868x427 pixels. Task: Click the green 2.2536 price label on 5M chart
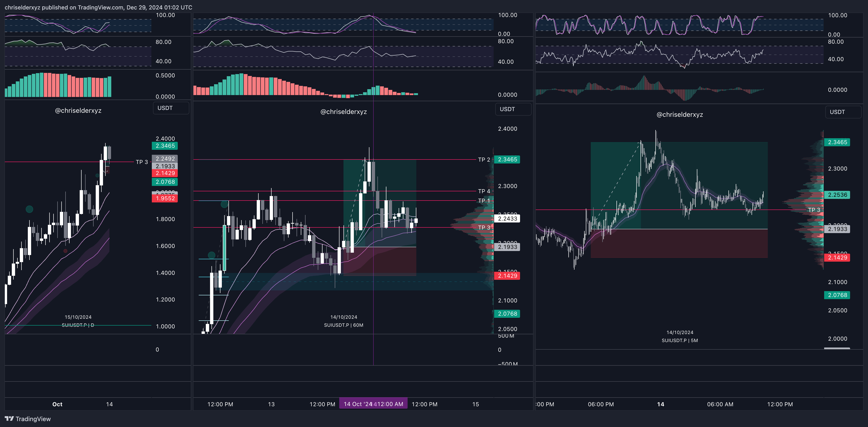pos(837,195)
